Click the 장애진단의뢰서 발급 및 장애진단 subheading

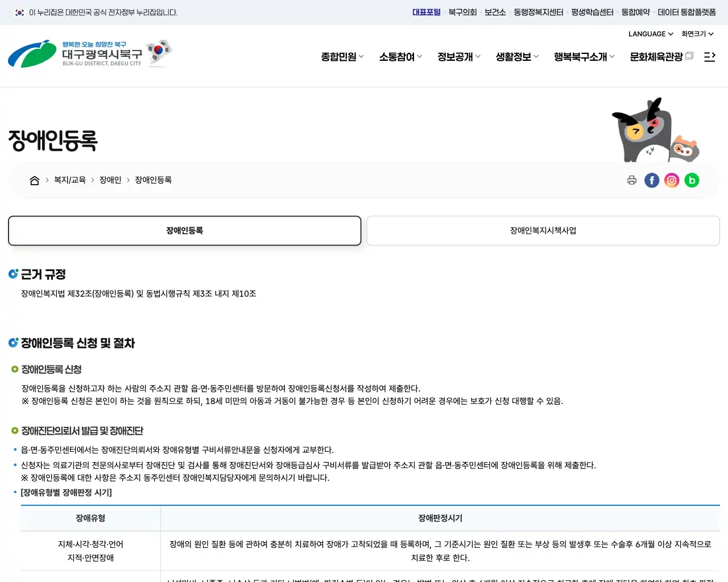coord(82,431)
